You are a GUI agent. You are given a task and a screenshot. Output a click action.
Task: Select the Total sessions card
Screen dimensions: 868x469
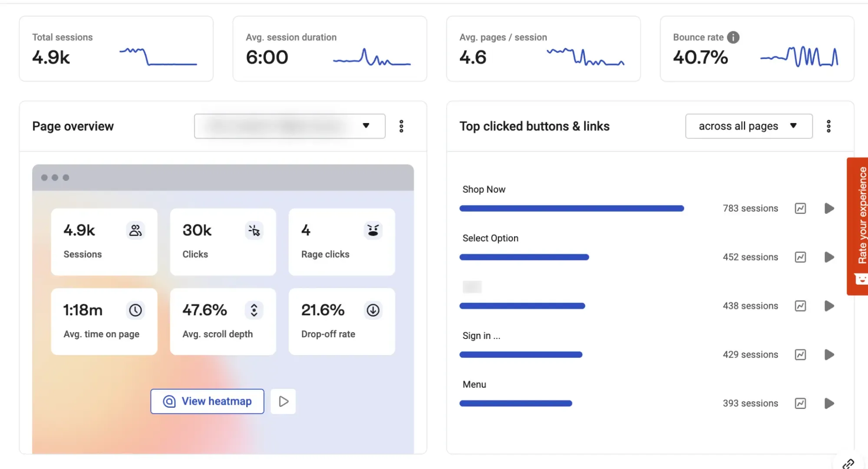pos(116,49)
